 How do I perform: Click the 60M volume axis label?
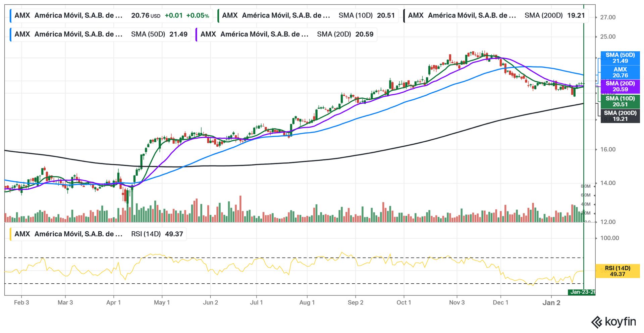(x=586, y=195)
